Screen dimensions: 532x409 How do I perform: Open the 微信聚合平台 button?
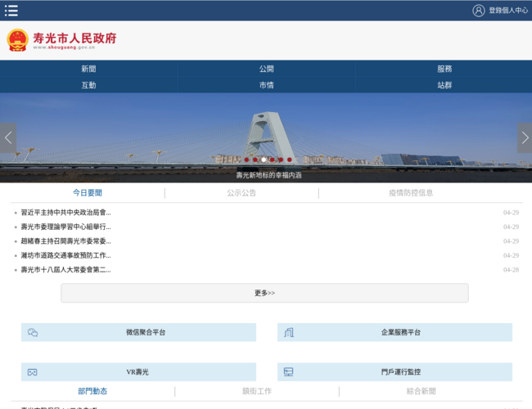138,332
